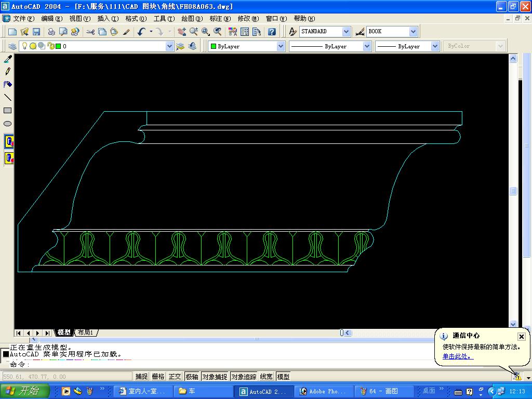Open the 修改(M) menu

(x=248, y=19)
